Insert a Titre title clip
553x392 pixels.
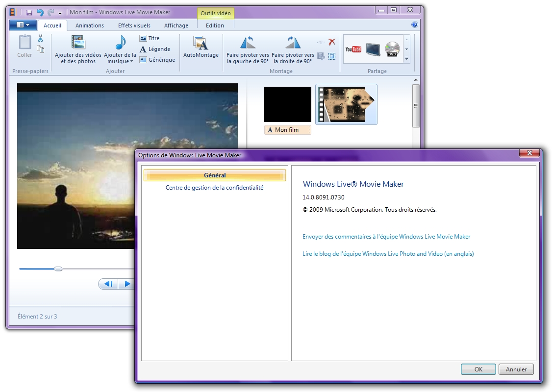150,38
